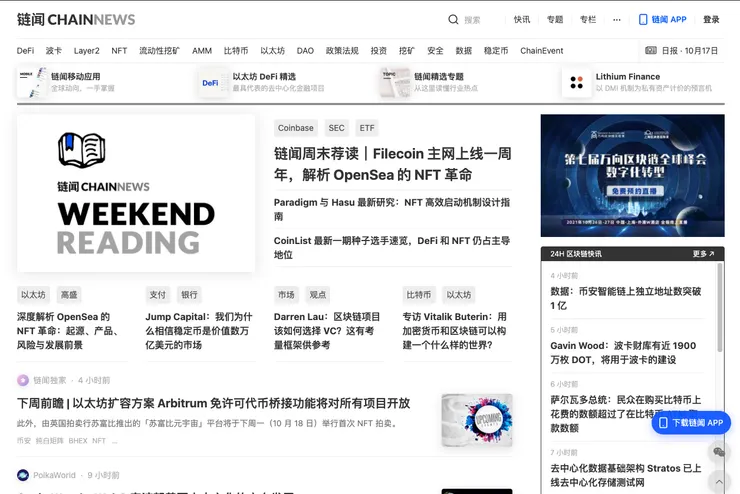This screenshot has height=494, width=740.
Task: Click the Lithium Finance logo icon
Action: click(577, 82)
